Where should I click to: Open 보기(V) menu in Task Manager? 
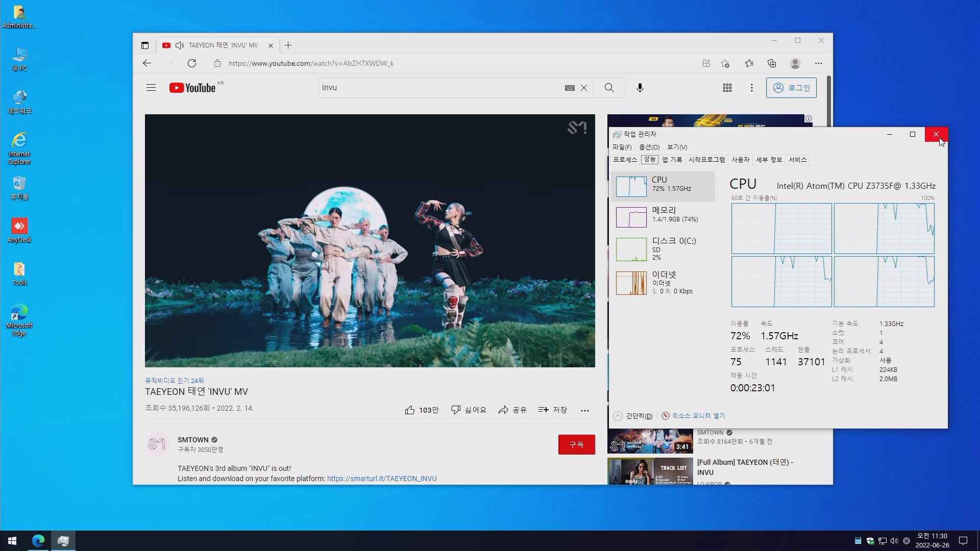677,147
